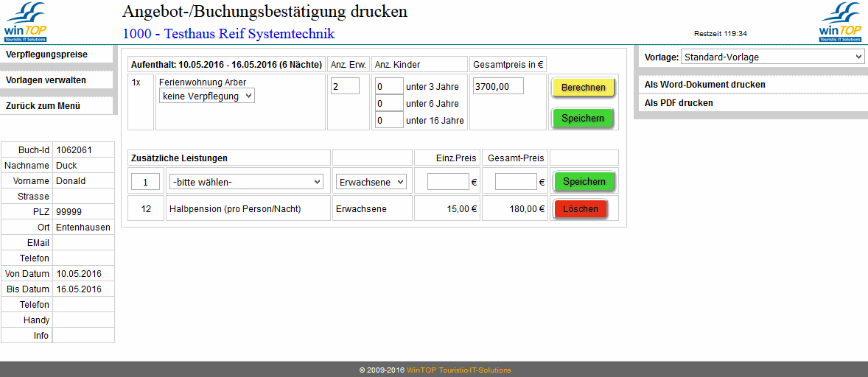Open the Erwachsene person type dropdown
The width and height of the screenshot is (868, 377).
(371, 182)
